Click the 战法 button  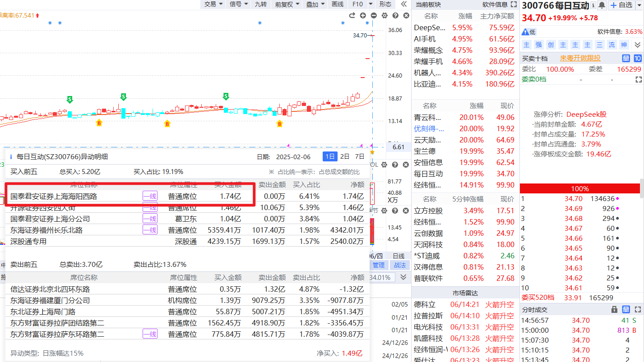[x=399, y=265]
